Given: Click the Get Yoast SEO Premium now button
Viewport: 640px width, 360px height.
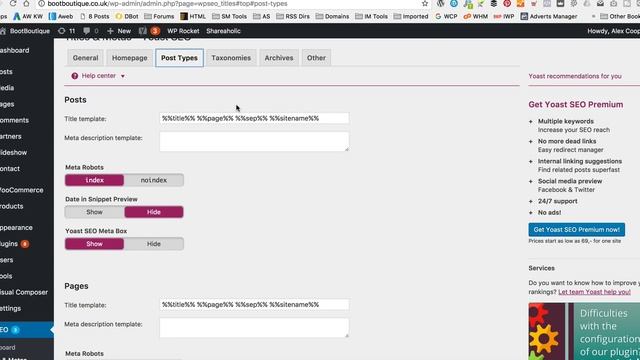Looking at the screenshot, I should [x=576, y=230].
